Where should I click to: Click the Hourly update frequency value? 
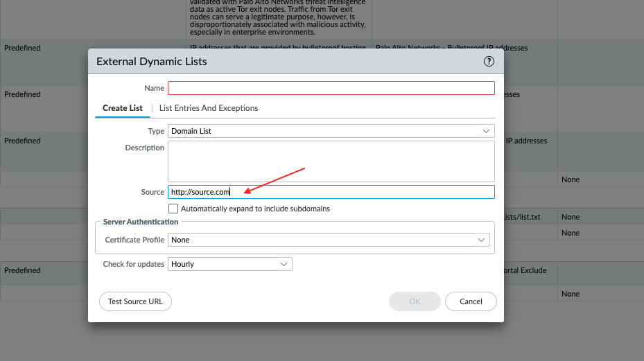pos(183,264)
